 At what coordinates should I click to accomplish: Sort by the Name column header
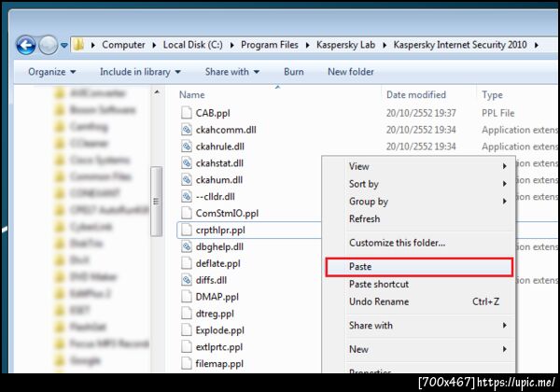(x=191, y=94)
